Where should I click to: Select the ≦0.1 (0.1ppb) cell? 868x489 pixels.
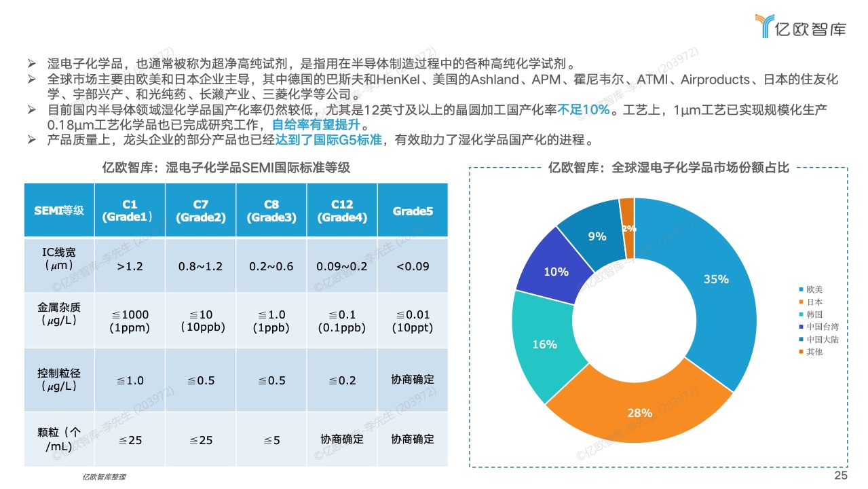click(x=342, y=321)
